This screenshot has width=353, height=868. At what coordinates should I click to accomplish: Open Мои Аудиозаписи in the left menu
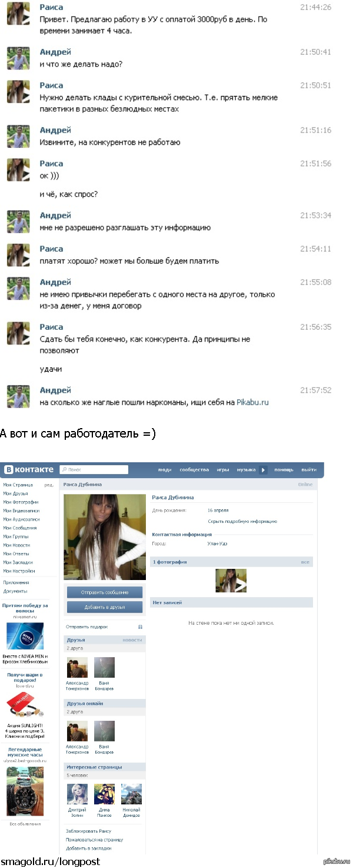pyautogui.click(x=21, y=519)
